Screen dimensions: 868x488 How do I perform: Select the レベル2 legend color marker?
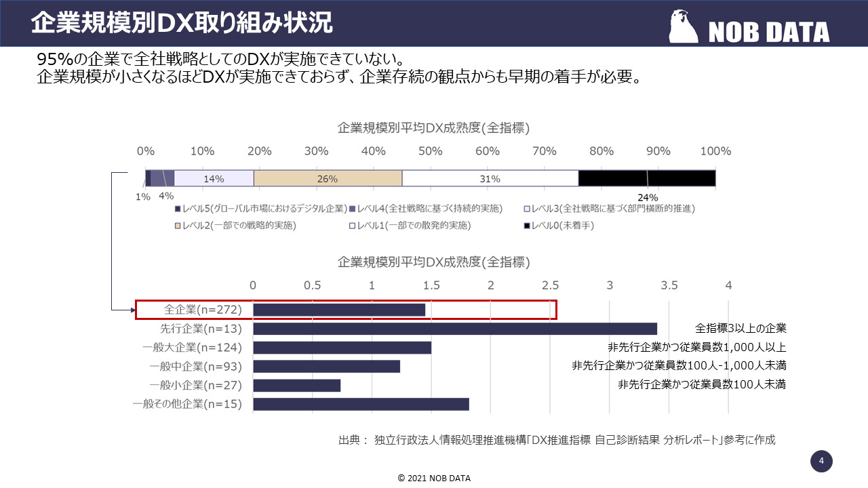(177, 224)
